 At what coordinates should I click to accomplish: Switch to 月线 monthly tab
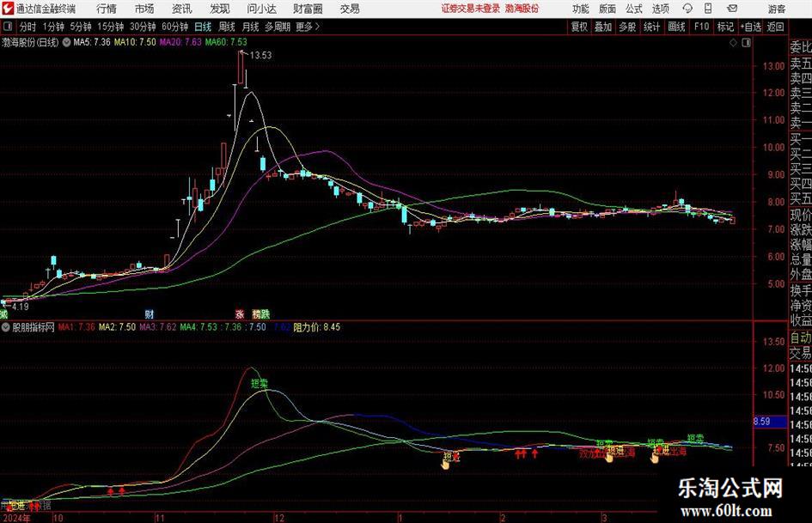point(250,27)
